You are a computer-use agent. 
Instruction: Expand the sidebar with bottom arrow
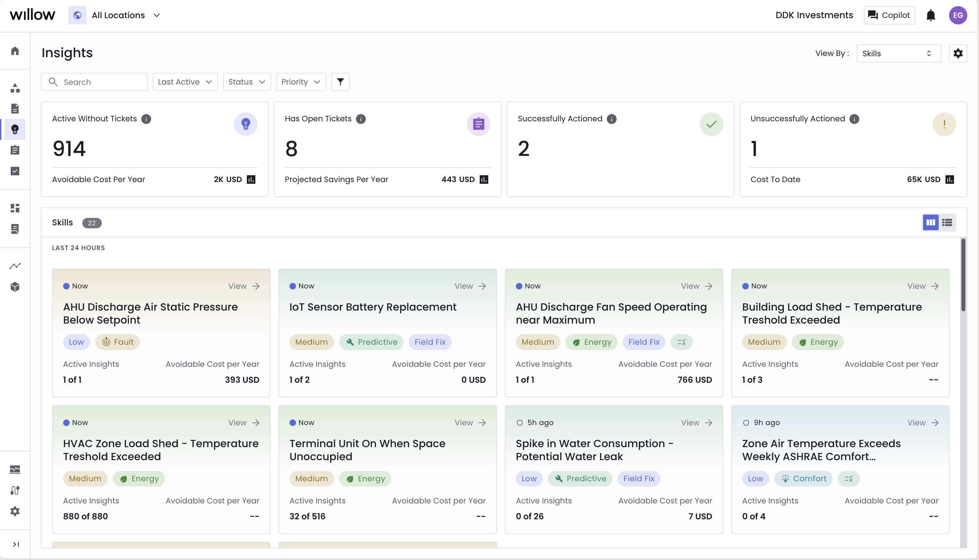click(x=16, y=544)
